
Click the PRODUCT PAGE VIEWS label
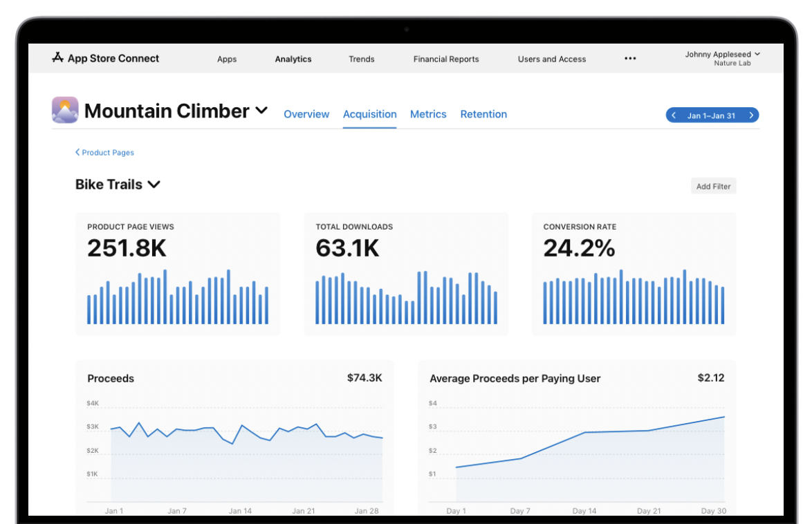pyautogui.click(x=131, y=227)
